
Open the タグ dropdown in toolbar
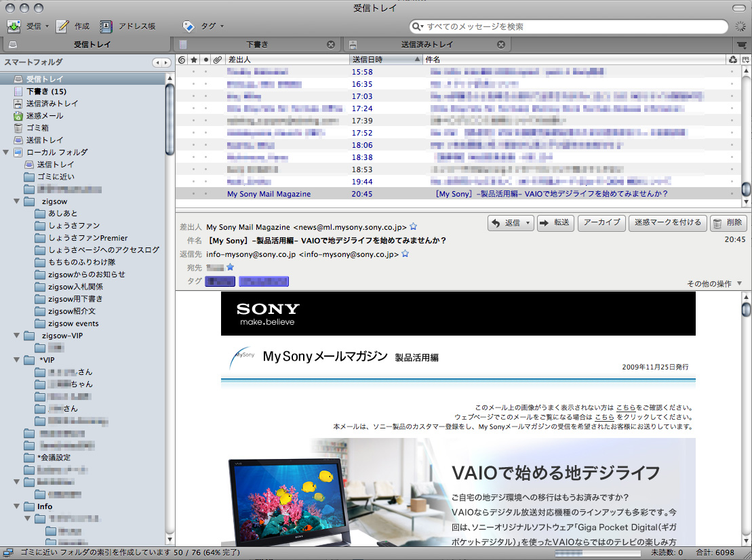tap(203, 26)
